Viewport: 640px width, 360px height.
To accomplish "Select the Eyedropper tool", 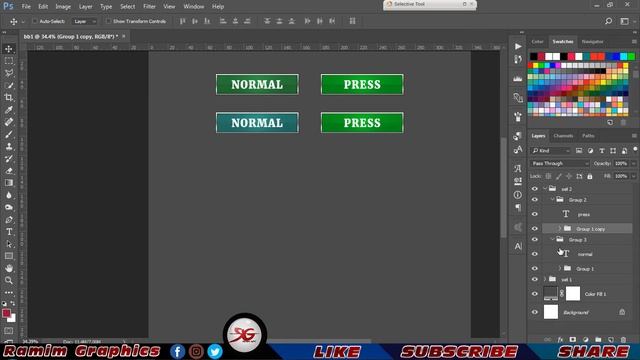I will click(x=9, y=109).
